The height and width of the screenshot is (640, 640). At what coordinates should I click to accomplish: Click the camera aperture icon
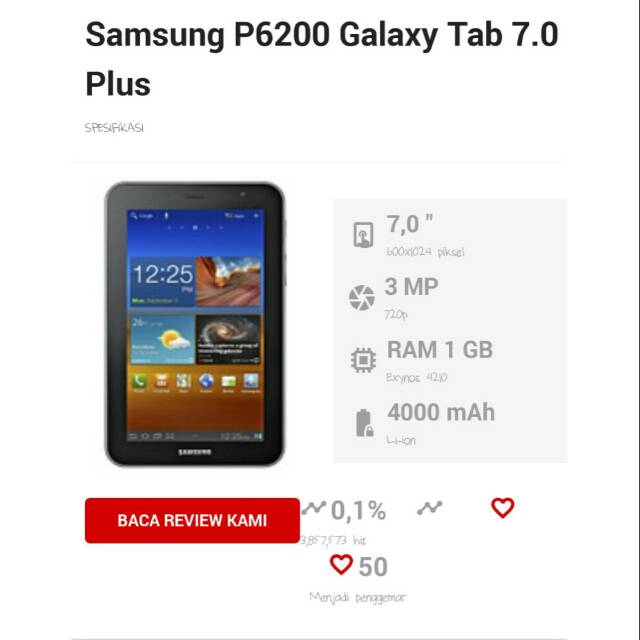point(361,297)
